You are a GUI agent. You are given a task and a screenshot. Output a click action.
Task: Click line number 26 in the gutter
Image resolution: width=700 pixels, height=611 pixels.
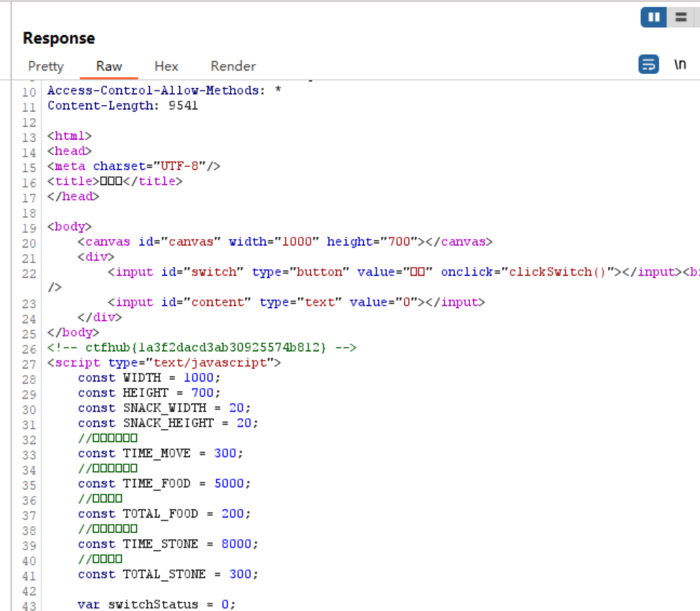(29, 347)
